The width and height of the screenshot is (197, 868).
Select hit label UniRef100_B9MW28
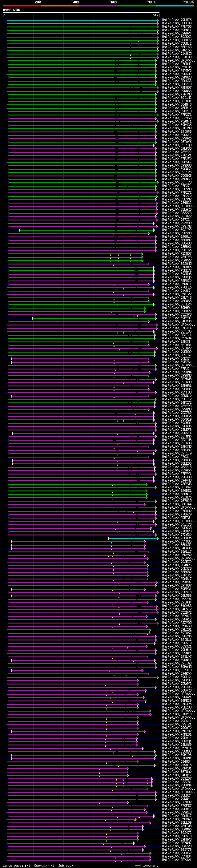(x=177, y=77)
